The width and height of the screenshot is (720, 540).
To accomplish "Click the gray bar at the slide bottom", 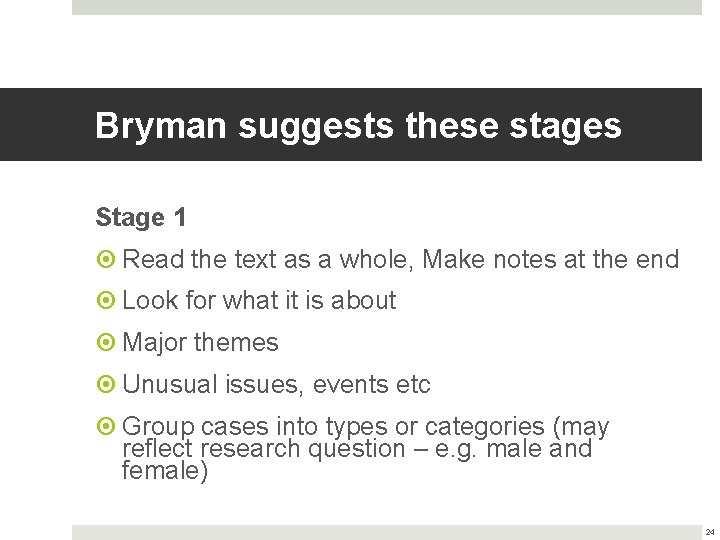I will (x=386, y=532).
